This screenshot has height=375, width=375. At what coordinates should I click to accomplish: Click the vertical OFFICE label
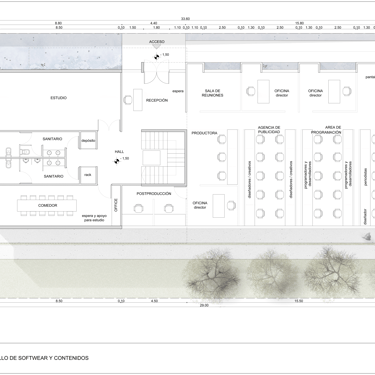pos(116,205)
